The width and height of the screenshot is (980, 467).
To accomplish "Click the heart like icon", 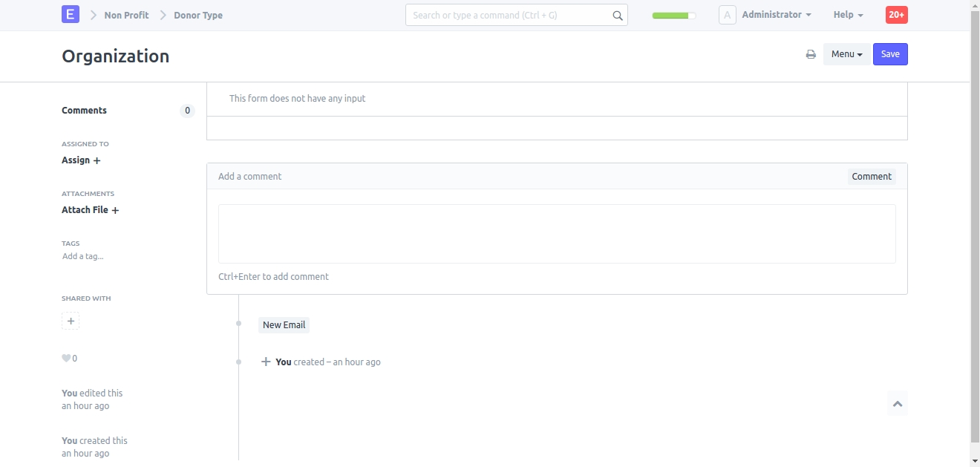I will coord(66,359).
